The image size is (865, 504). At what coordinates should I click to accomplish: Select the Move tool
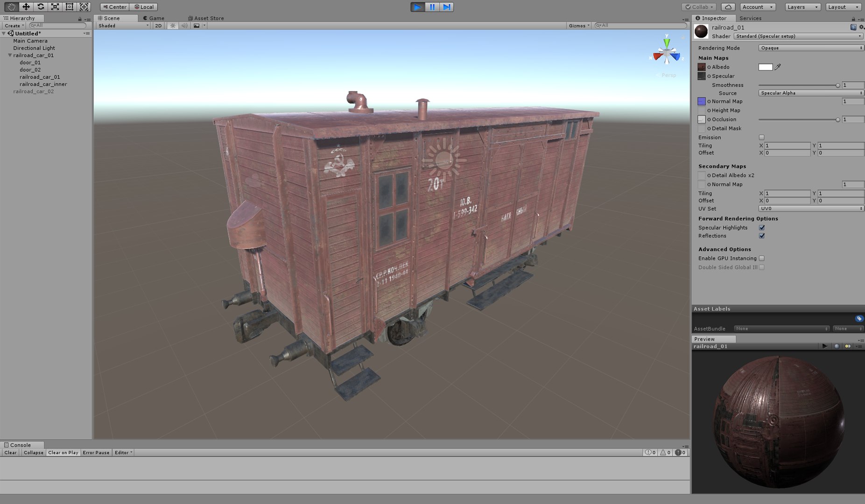26,7
